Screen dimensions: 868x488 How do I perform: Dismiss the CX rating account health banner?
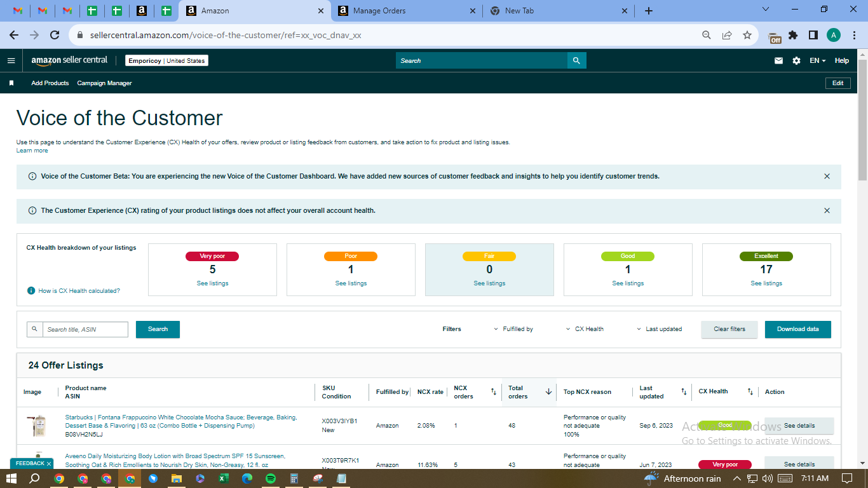(827, 210)
